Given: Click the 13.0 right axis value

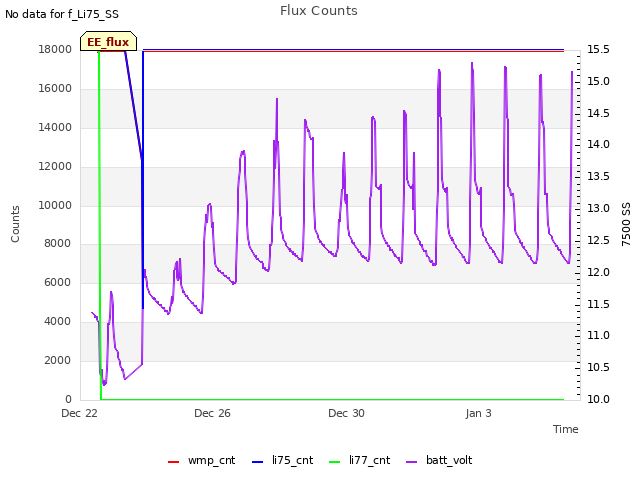Looking at the screenshot, I should pos(598,208).
